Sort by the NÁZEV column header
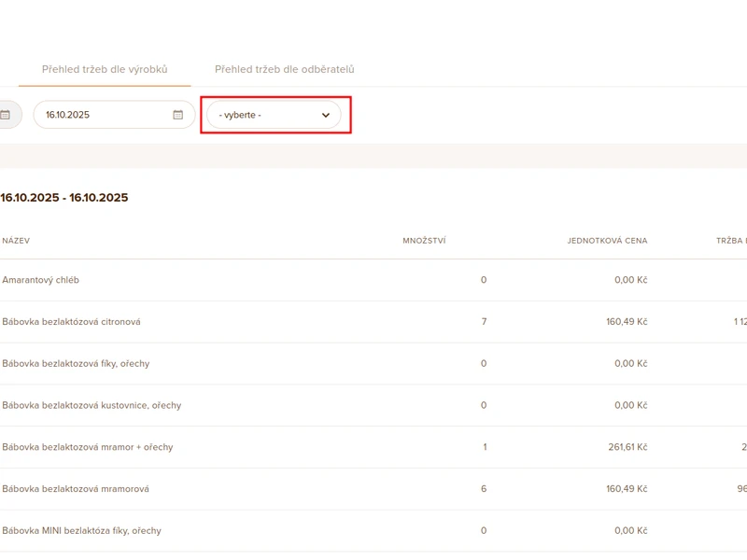The image size is (747, 560). pyautogui.click(x=16, y=241)
